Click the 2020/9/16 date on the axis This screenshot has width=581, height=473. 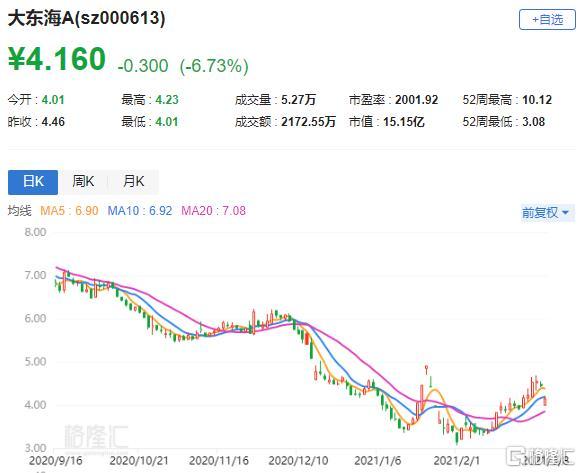tap(56, 461)
